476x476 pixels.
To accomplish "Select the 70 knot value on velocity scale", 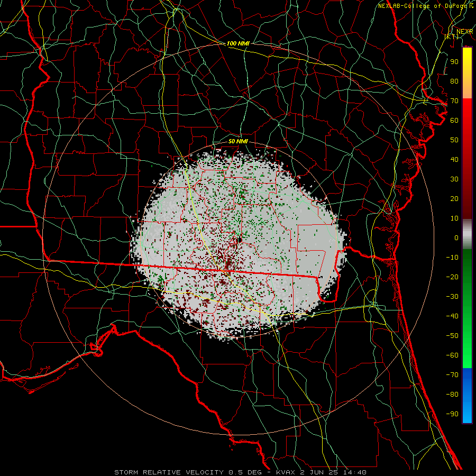I will click(x=454, y=101).
